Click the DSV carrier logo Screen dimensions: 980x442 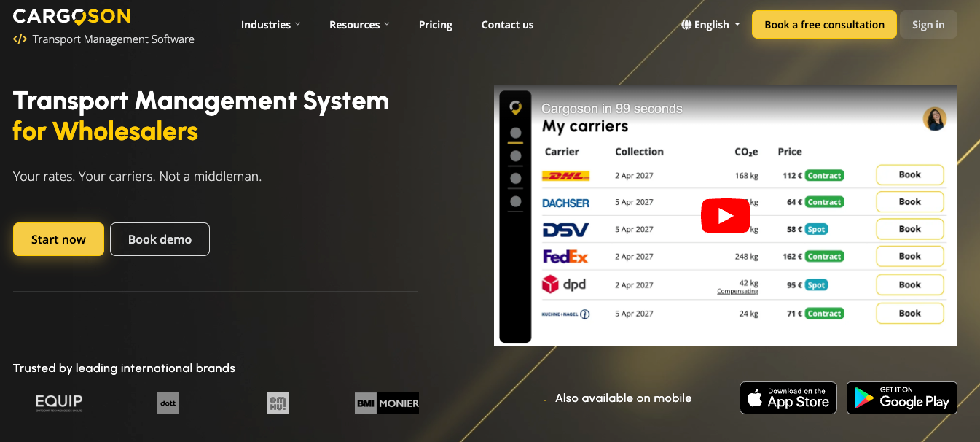[565, 230]
